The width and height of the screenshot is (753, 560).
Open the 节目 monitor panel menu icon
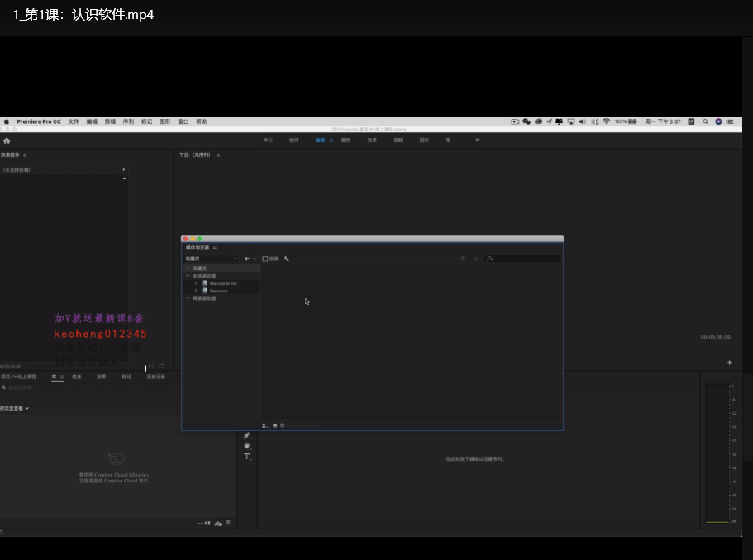tap(218, 155)
